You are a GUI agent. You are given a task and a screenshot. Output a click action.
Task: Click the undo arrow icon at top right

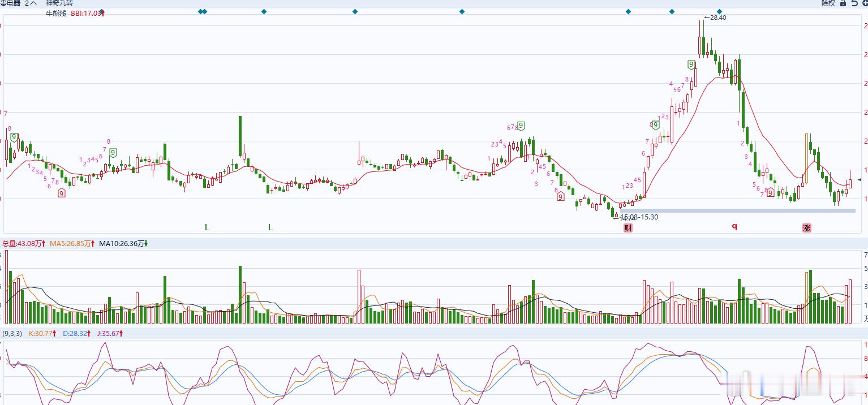[854, 3]
